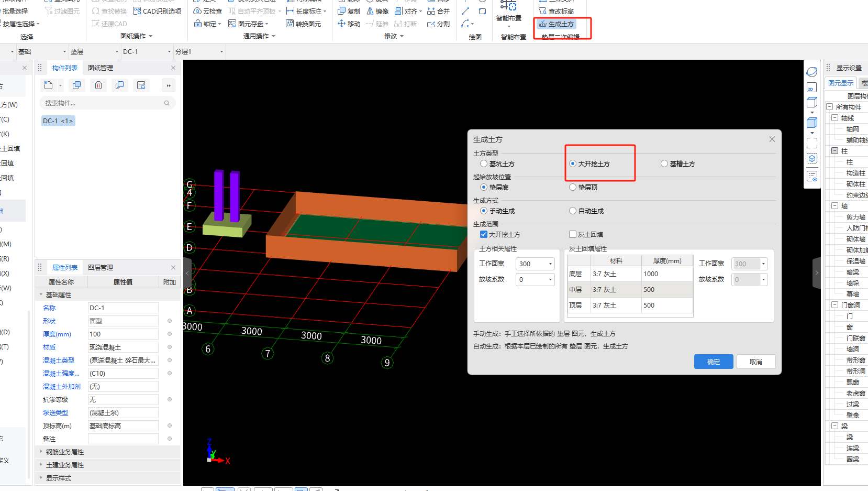Click the 搜索构件 search field
The height and width of the screenshot is (491, 868).
coord(107,103)
